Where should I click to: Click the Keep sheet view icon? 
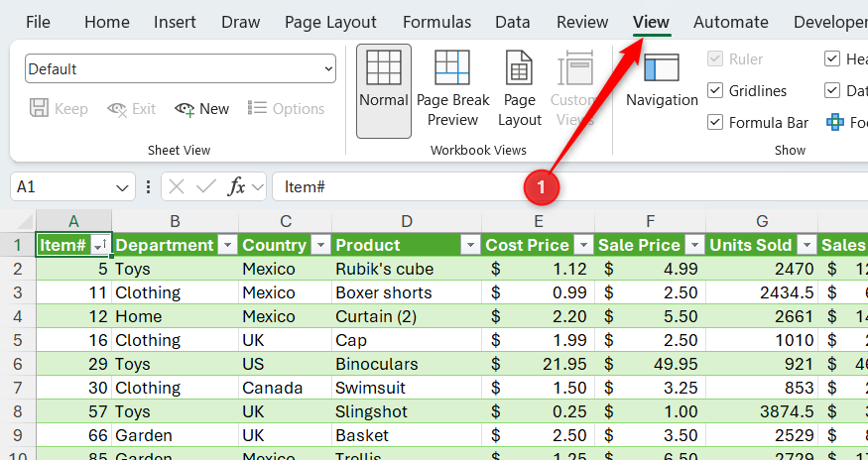[39, 108]
